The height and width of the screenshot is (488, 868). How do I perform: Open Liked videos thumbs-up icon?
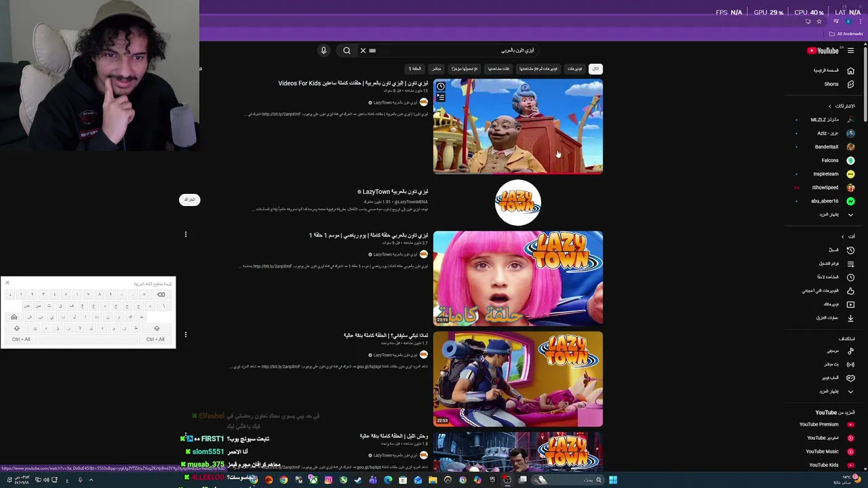[850, 291]
